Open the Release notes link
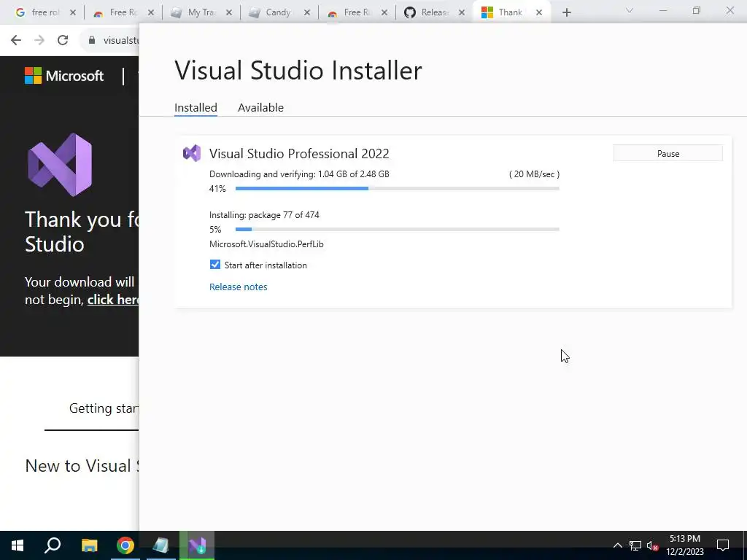 (x=239, y=287)
